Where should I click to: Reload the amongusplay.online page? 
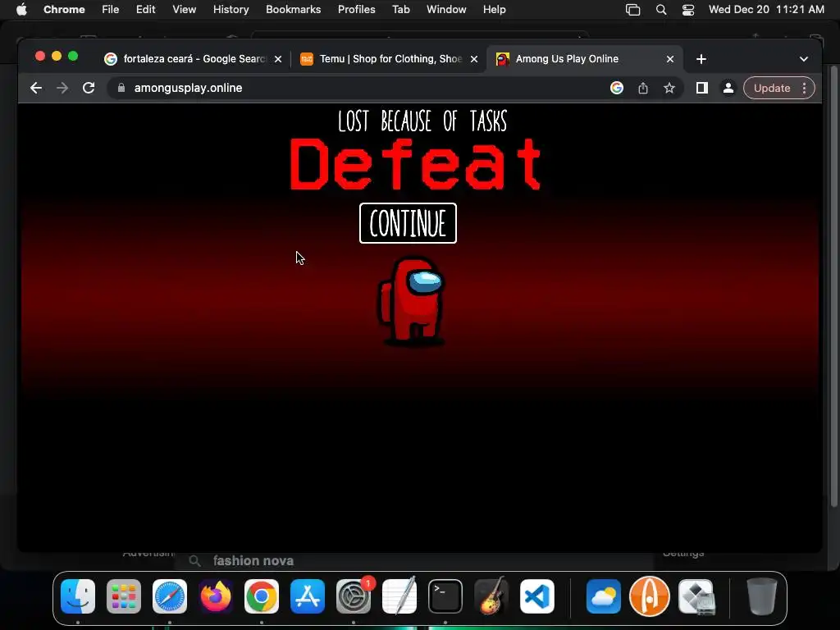[89, 88]
